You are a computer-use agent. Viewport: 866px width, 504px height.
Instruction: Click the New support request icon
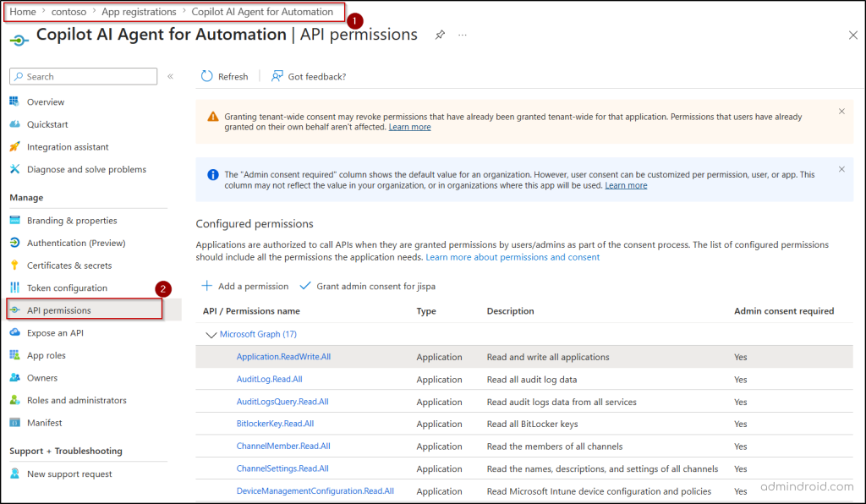click(x=14, y=473)
